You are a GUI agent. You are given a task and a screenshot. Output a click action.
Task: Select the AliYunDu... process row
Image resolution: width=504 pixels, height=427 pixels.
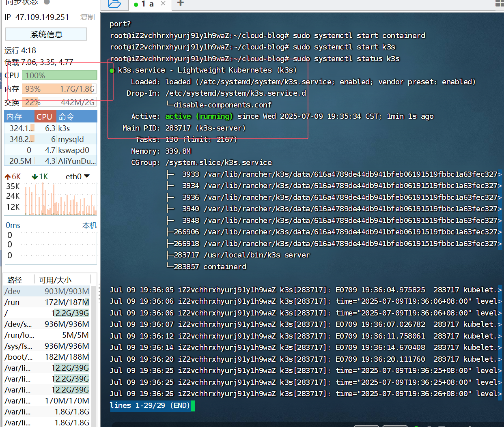tap(51, 161)
